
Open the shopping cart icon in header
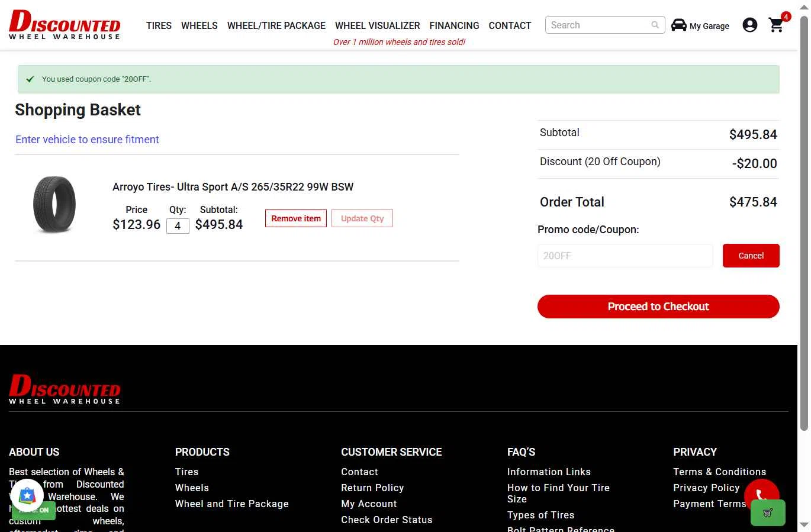(776, 25)
